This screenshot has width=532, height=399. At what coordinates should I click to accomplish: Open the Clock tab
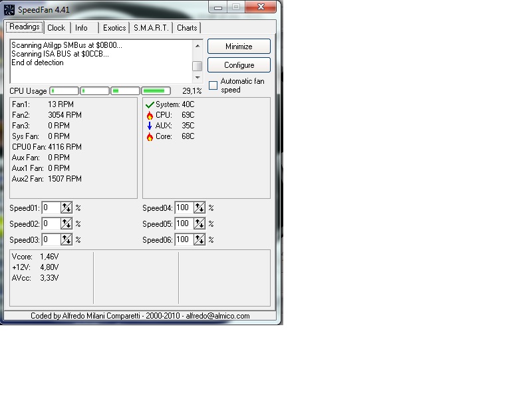coord(57,28)
